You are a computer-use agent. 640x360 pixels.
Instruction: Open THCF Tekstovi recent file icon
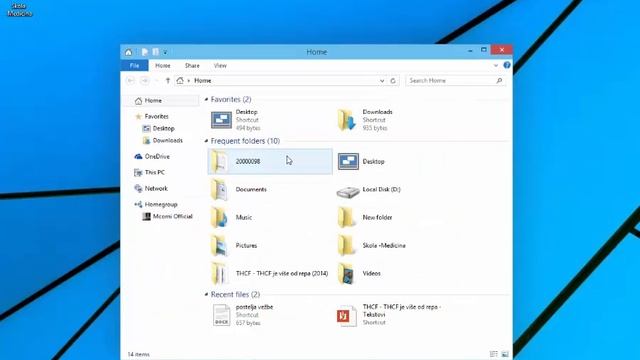point(347,315)
